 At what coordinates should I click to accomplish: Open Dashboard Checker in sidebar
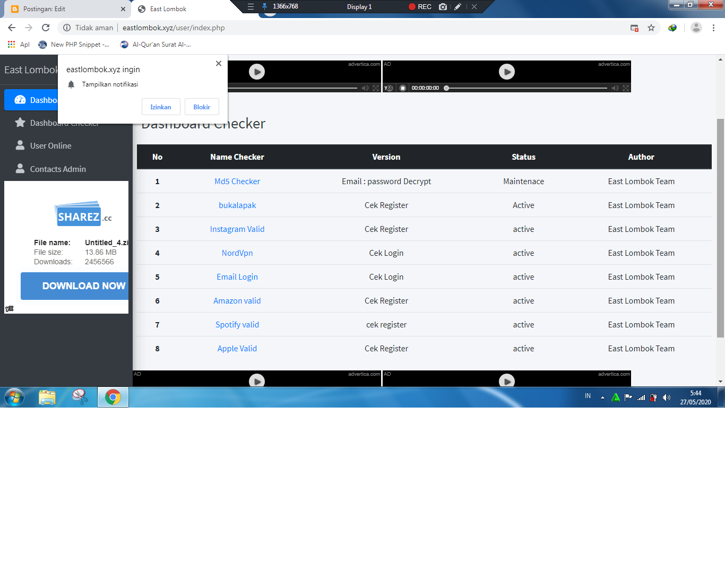coord(65,123)
